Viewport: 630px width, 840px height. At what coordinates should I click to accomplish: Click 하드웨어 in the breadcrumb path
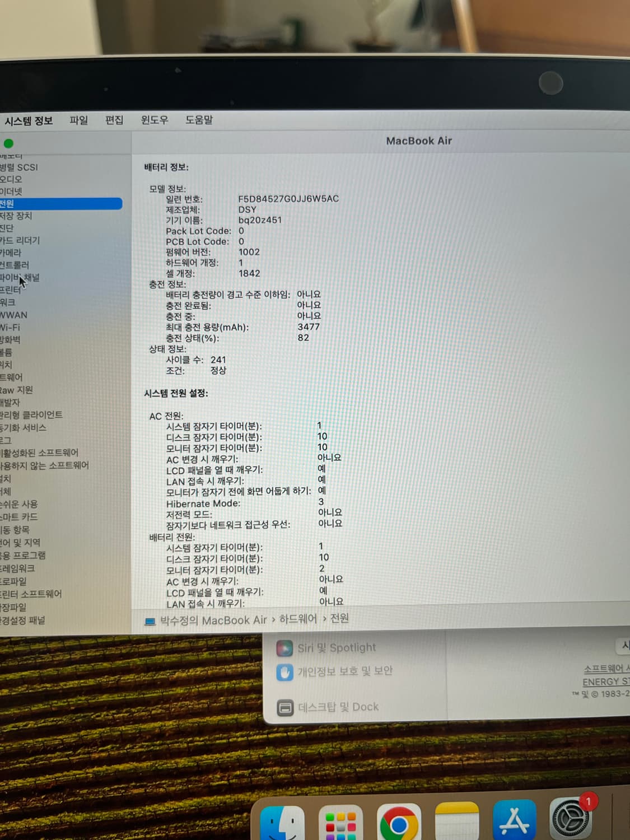pyautogui.click(x=297, y=620)
